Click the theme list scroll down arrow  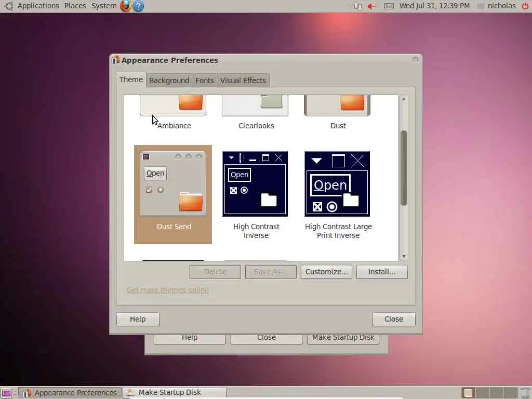tap(404, 257)
